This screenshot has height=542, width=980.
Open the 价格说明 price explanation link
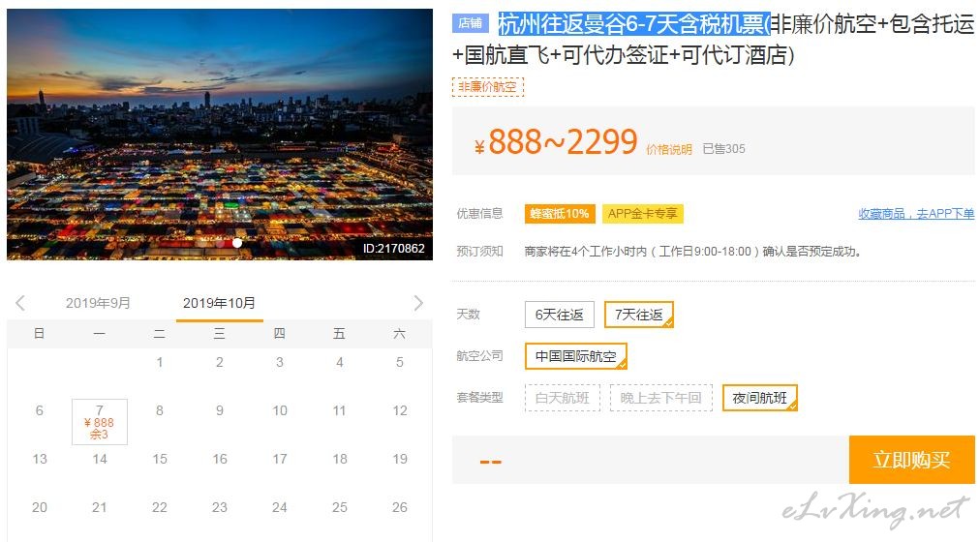[669, 149]
